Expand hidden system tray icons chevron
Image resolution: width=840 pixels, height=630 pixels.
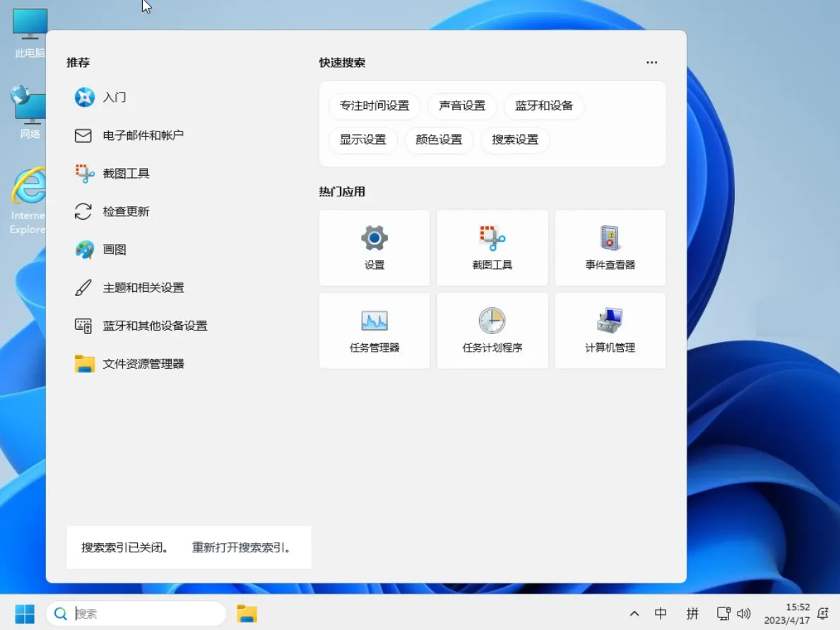click(x=634, y=613)
